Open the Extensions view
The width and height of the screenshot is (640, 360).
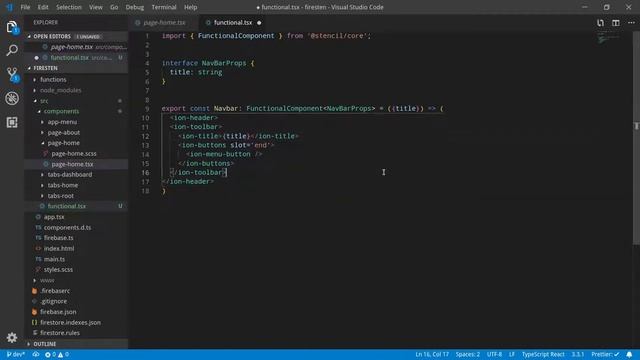pyautogui.click(x=12, y=122)
